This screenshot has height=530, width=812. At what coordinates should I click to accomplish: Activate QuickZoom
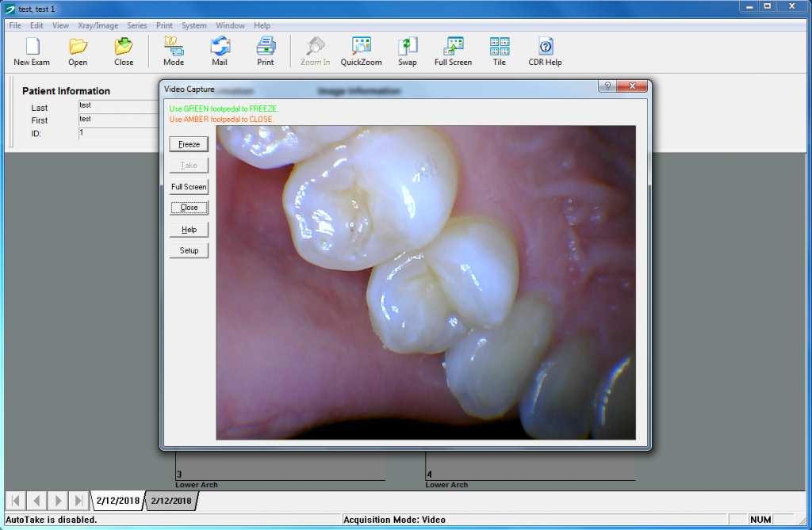click(x=362, y=51)
